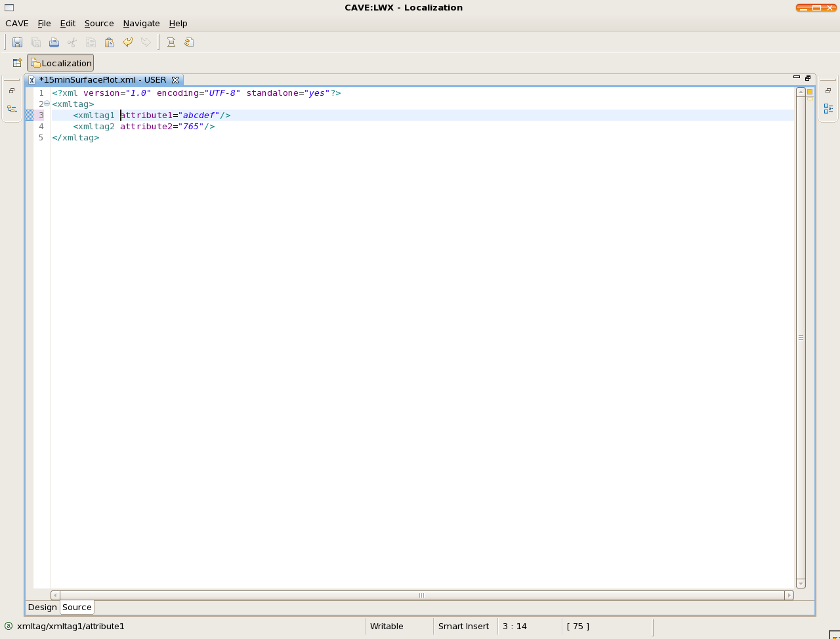The image size is (840, 639).
Task: Click the Print icon in toolbar
Action: pyautogui.click(x=54, y=43)
